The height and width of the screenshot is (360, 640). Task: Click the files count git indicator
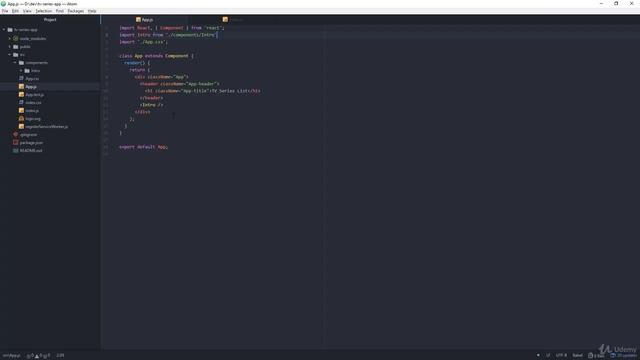(x=596, y=356)
